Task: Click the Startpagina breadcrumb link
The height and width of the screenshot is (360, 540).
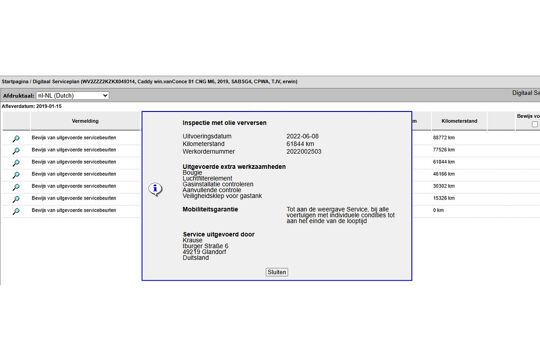Action: [x=15, y=82]
